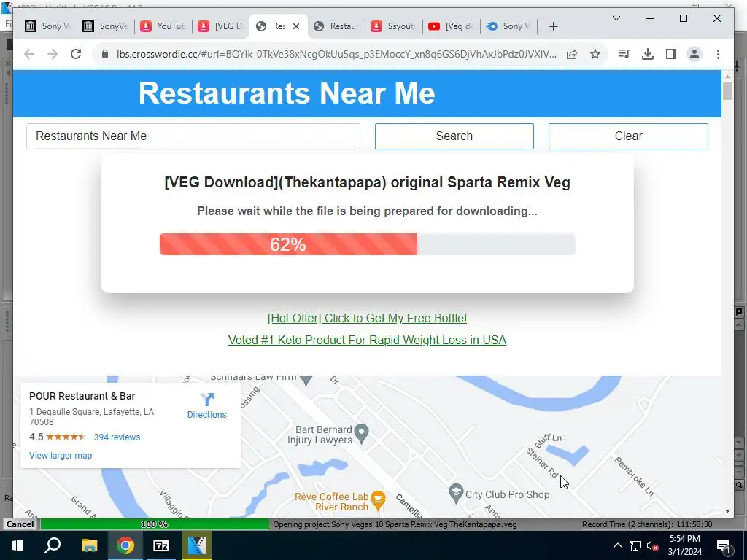Viewport: 747px width, 560px height.
Task: Click Bart Bernard Injury Lawyers map pin
Action: [362, 433]
